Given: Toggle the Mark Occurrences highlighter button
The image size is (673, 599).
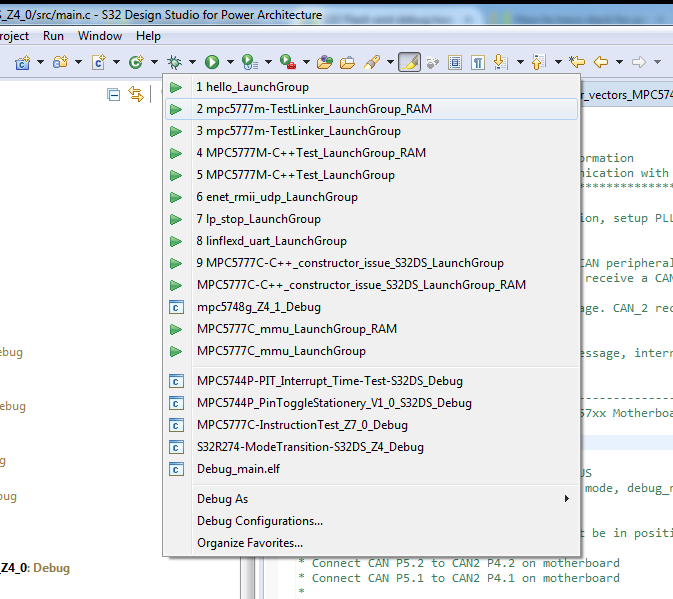Looking at the screenshot, I should click(x=409, y=63).
